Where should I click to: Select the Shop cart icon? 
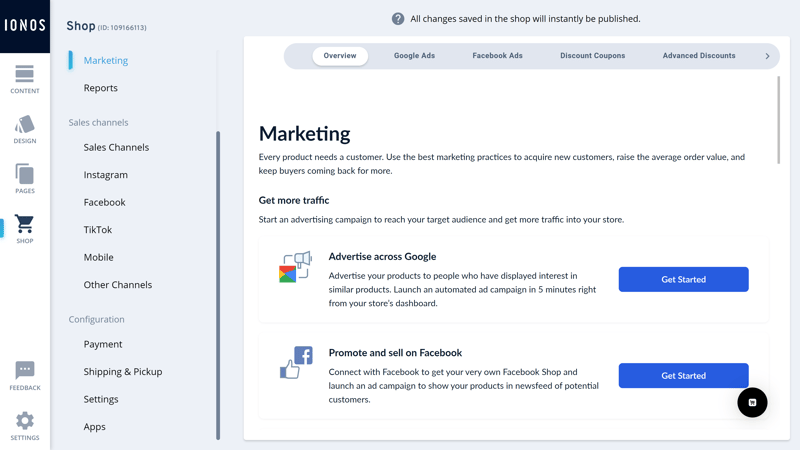[24, 223]
